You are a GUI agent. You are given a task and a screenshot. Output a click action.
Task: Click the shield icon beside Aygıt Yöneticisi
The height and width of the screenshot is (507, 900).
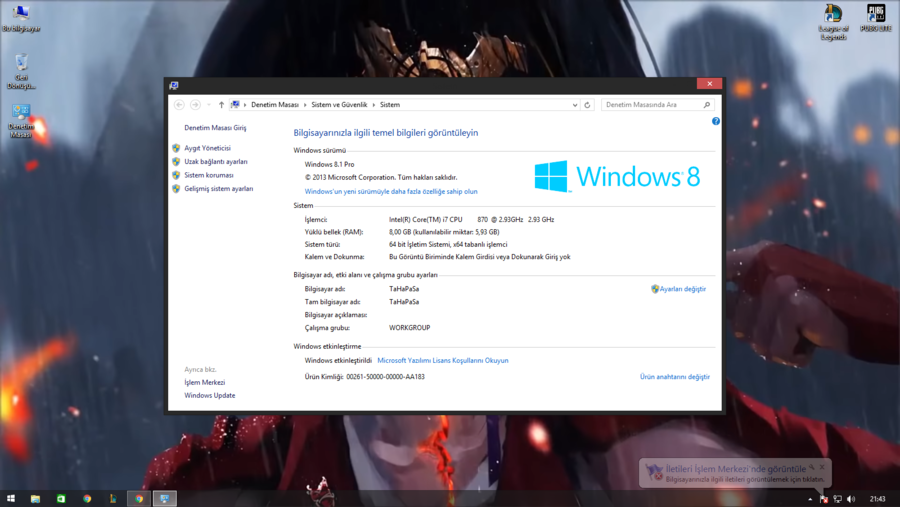point(176,148)
